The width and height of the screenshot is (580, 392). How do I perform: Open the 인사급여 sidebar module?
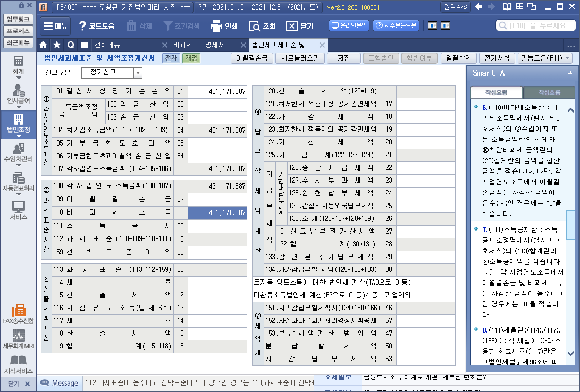18,94
